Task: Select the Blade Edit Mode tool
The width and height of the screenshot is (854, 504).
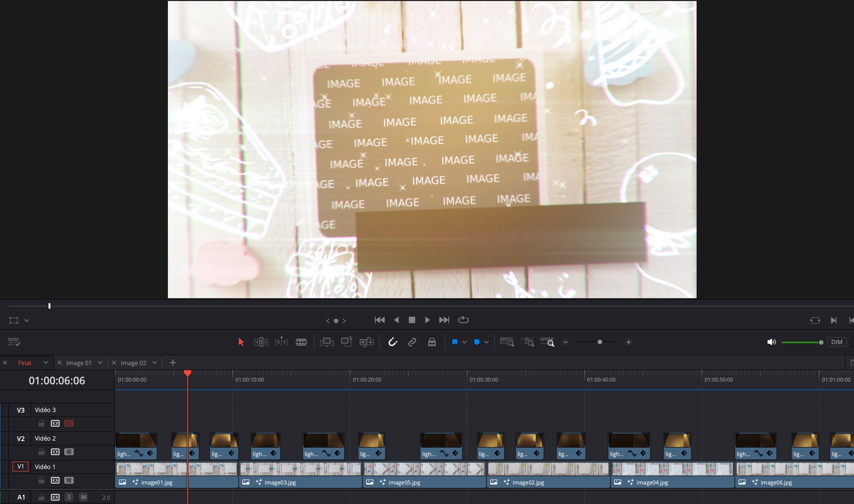Action: click(x=301, y=342)
